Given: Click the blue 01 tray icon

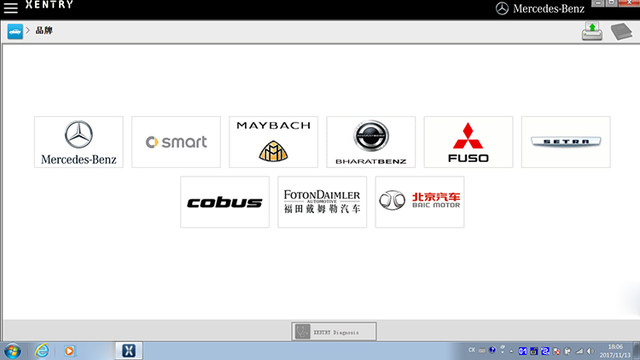Looking at the screenshot, I should click(523, 351).
